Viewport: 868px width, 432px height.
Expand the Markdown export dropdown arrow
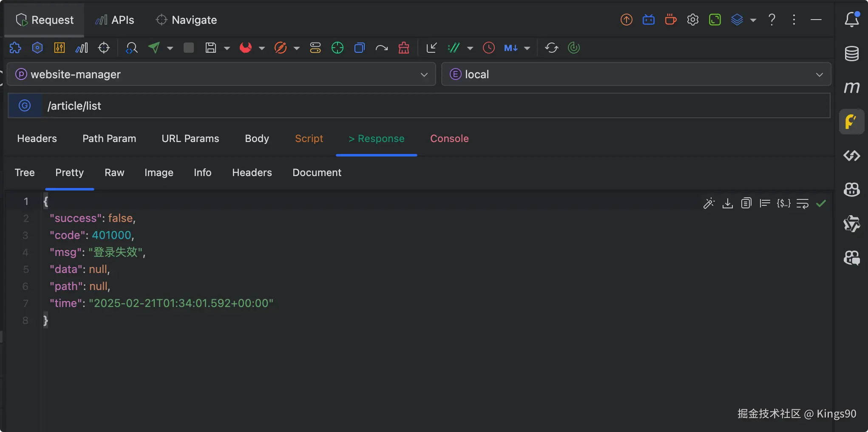click(527, 48)
